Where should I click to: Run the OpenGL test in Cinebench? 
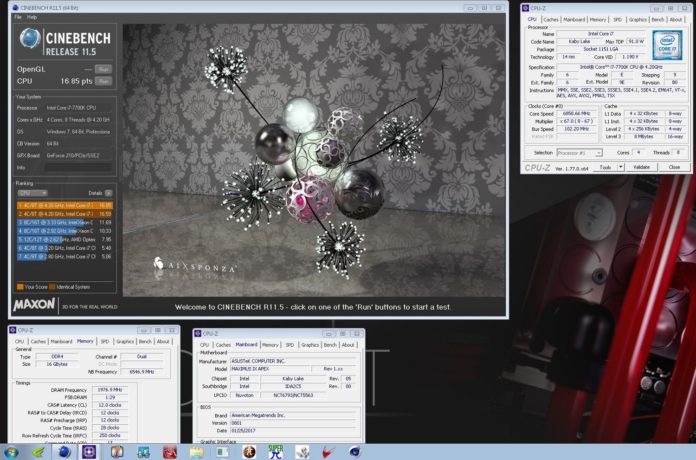coord(103,69)
